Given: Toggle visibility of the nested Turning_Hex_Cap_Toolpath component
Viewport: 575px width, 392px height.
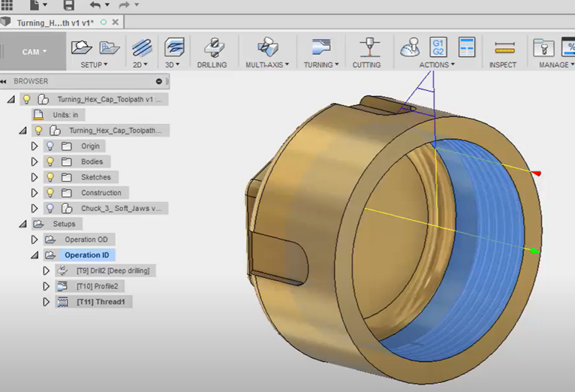Looking at the screenshot, I should click(38, 131).
